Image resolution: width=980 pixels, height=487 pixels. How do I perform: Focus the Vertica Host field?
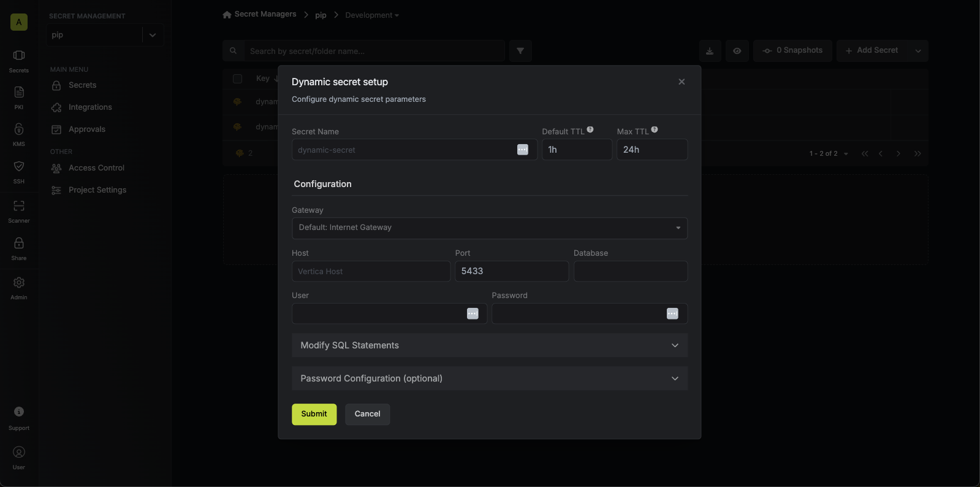click(x=371, y=271)
